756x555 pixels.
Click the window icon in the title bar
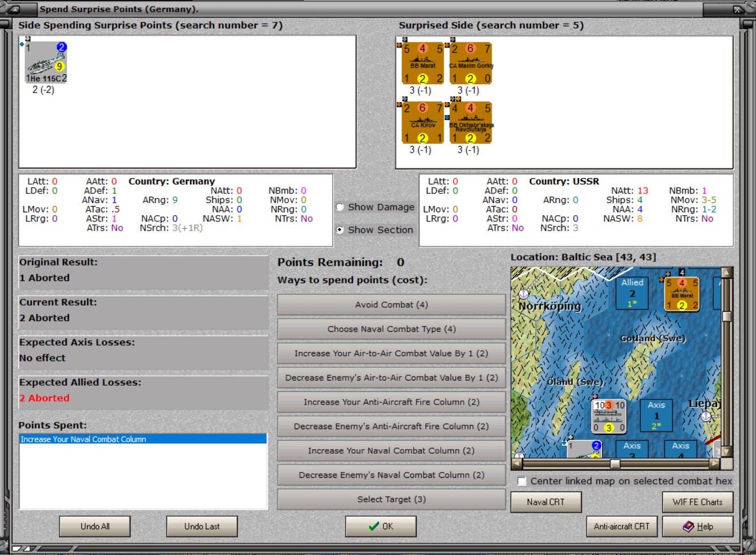coord(14,9)
